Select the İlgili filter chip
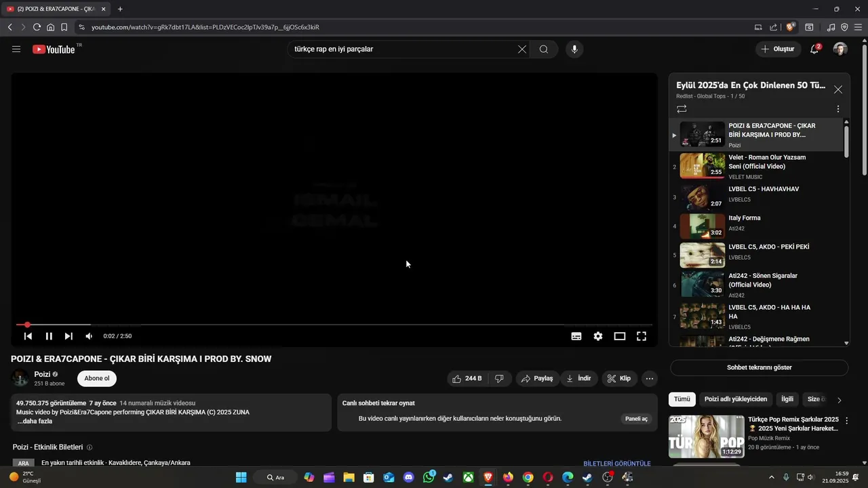The image size is (868, 488). [x=787, y=399]
